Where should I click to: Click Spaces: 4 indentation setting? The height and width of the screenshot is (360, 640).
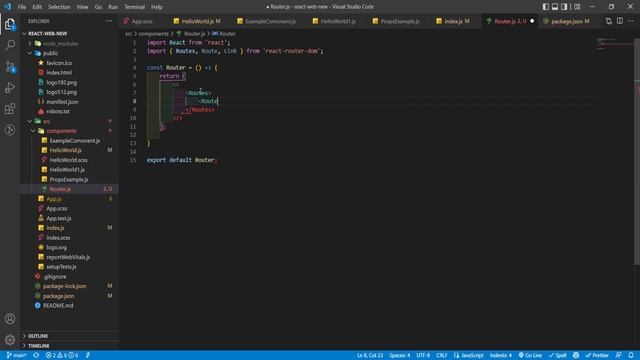point(399,355)
